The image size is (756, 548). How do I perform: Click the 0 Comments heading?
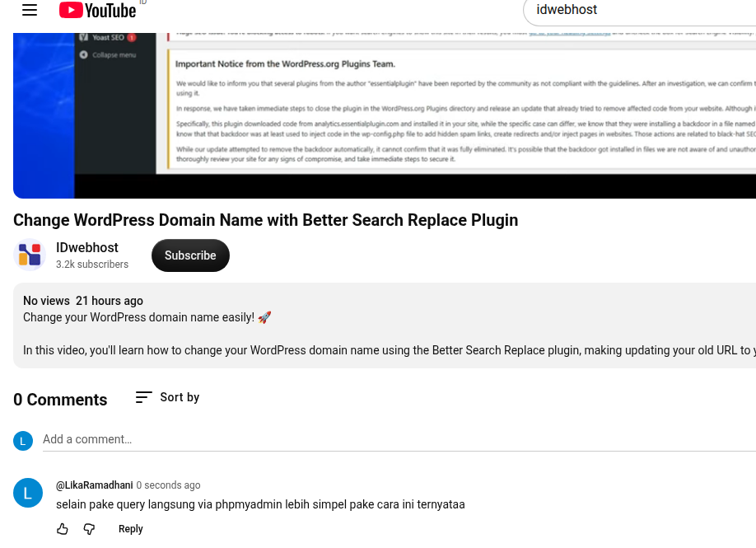tap(60, 400)
